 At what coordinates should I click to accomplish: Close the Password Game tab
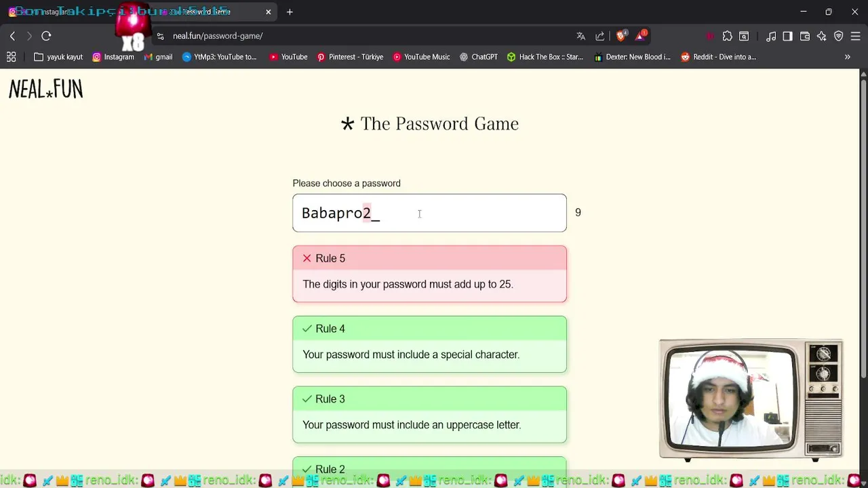(268, 12)
